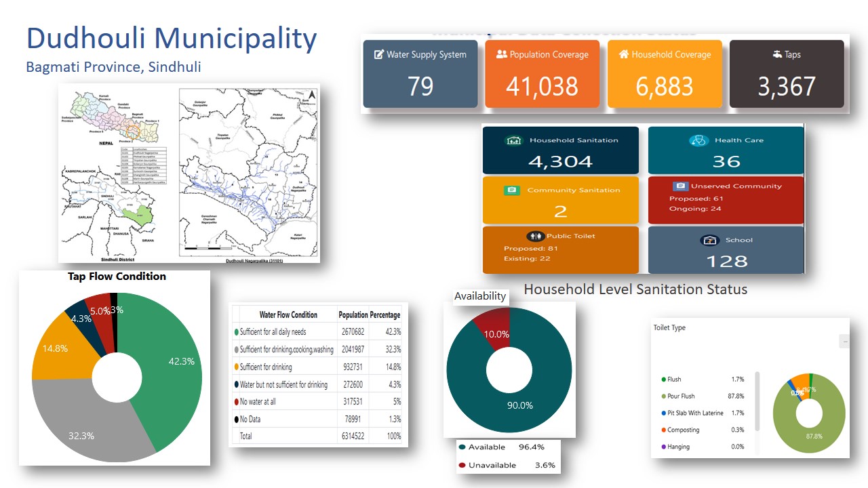This screenshot has height=488, width=868.
Task: Click the Community Sanitation icon
Action: (x=512, y=190)
